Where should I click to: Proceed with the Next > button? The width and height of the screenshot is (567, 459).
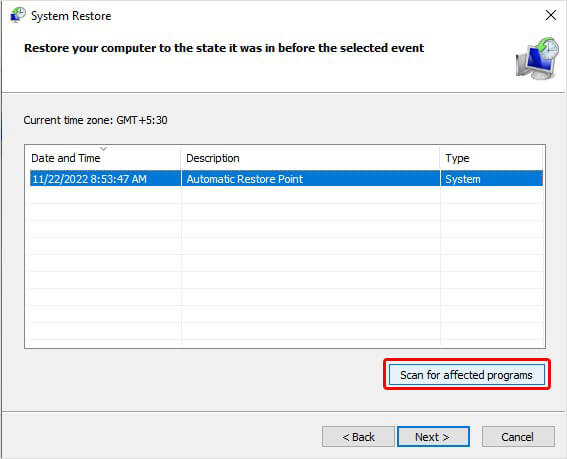(433, 437)
